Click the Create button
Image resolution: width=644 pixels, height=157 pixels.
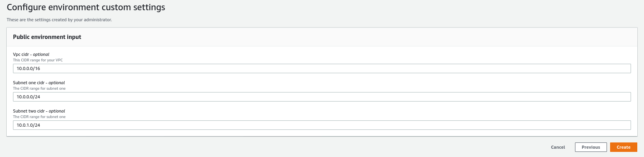(624, 147)
